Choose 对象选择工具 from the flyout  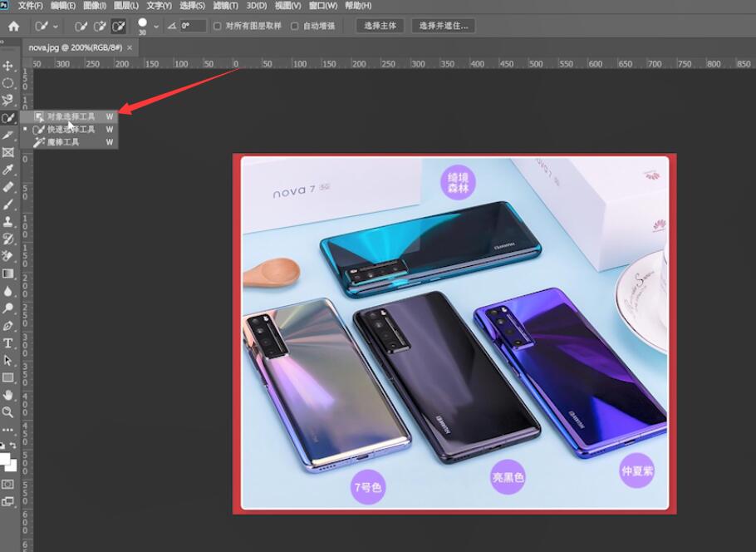point(69,116)
